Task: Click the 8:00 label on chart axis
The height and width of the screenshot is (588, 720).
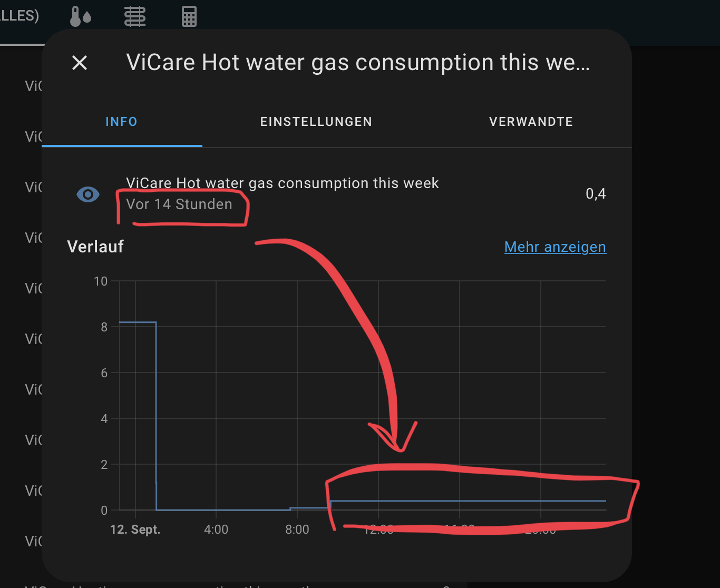Action: (297, 530)
